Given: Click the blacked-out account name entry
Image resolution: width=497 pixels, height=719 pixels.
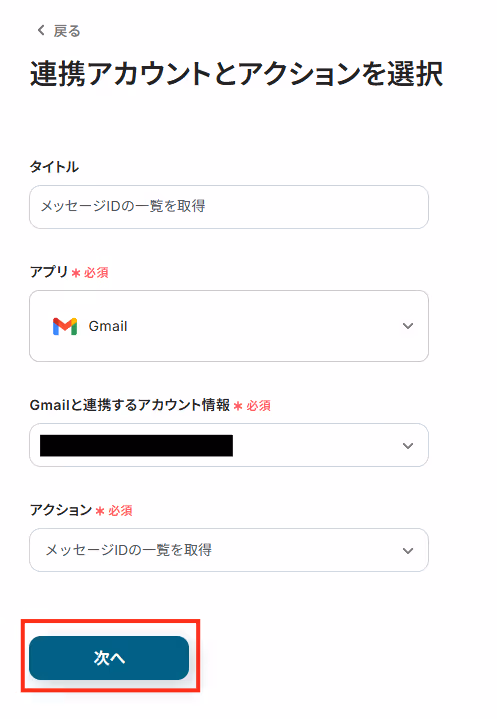Looking at the screenshot, I should (136, 446).
